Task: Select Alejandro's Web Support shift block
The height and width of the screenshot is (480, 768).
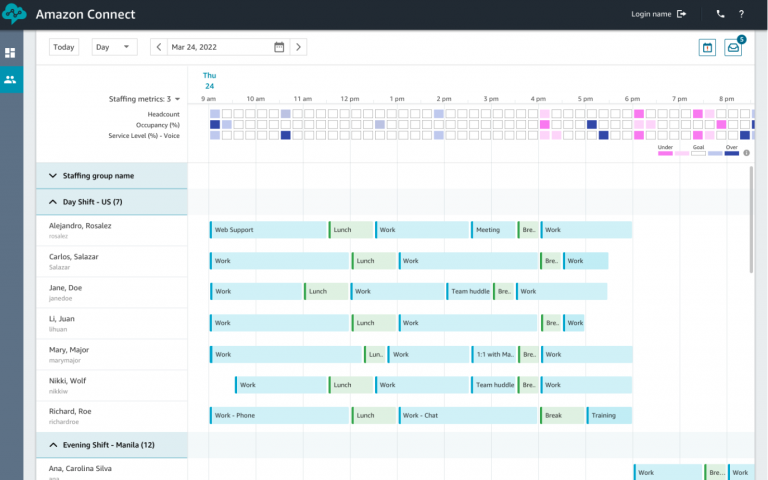Action: 268,230
